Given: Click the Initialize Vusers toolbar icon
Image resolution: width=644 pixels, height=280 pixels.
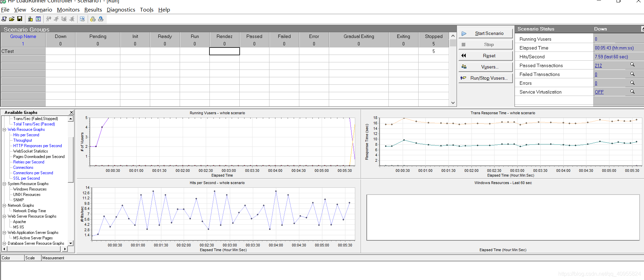Looking at the screenshot, I should pos(48,19).
